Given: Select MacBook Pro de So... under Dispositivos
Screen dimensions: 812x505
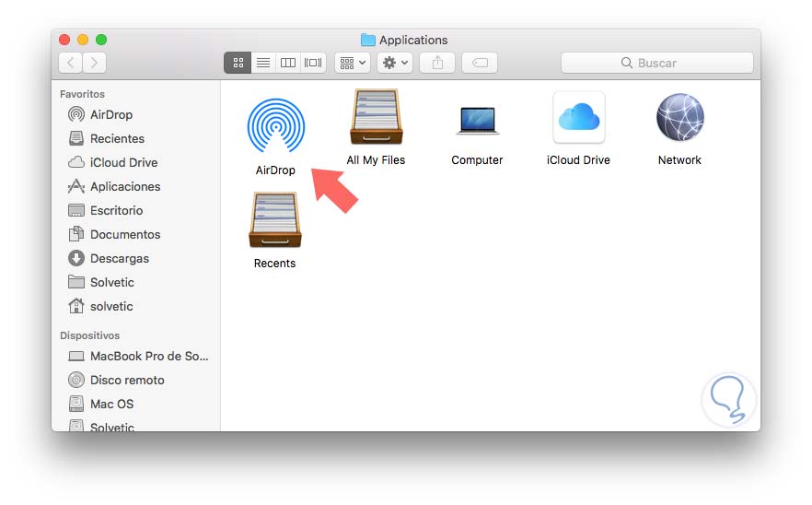Looking at the screenshot, I should [135, 357].
